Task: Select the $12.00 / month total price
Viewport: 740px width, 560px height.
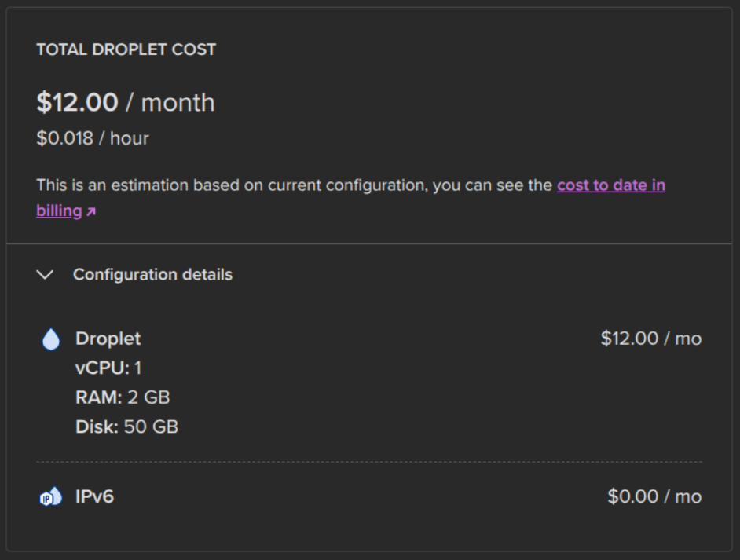Action: tap(126, 102)
